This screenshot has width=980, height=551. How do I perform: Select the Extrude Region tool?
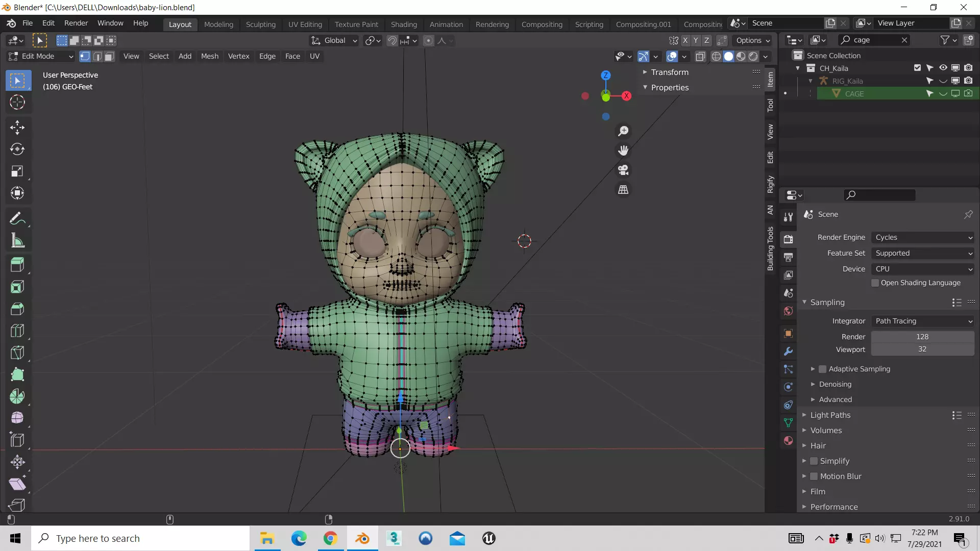pos(17,264)
